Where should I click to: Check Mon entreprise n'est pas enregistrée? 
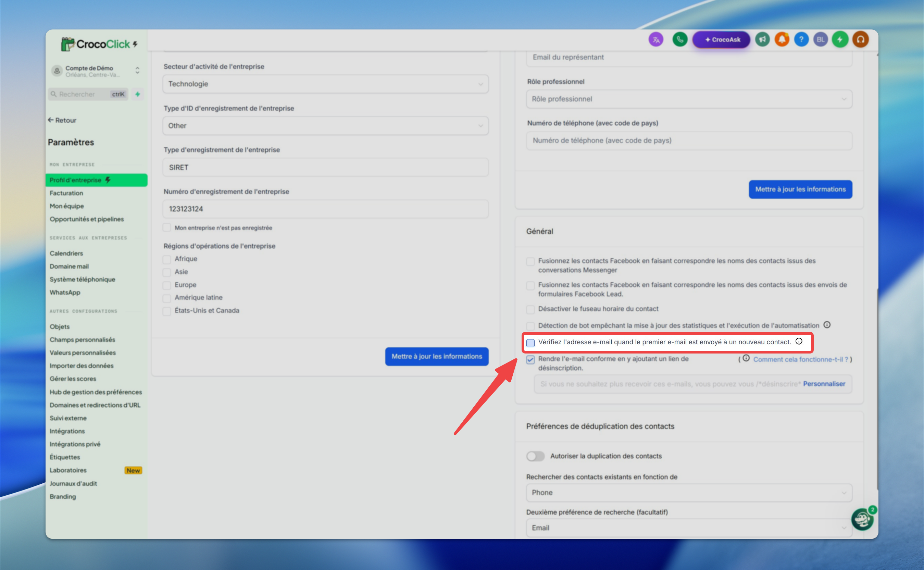pyautogui.click(x=166, y=228)
